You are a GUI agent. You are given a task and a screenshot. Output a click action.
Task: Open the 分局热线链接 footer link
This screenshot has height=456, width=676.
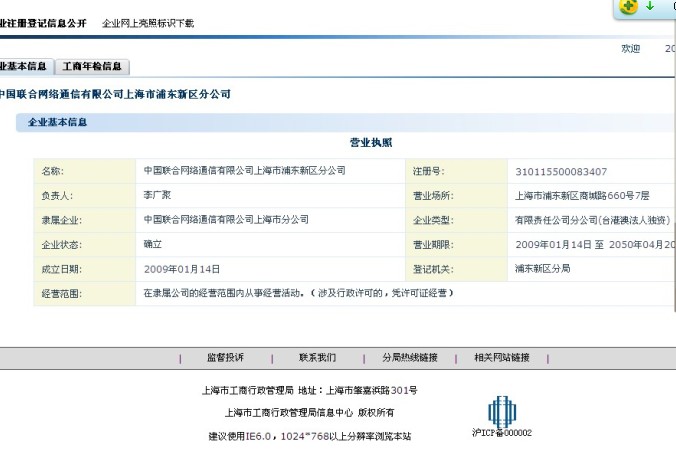click(410, 357)
